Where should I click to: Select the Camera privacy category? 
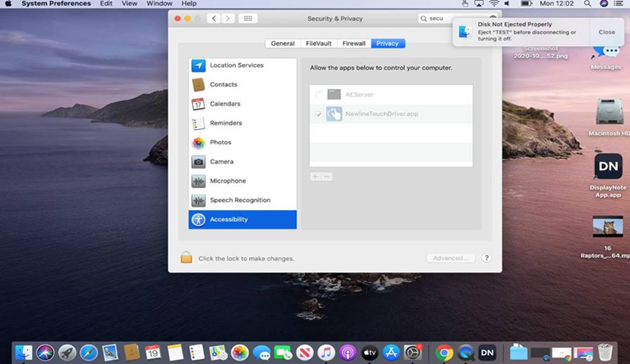tap(222, 162)
